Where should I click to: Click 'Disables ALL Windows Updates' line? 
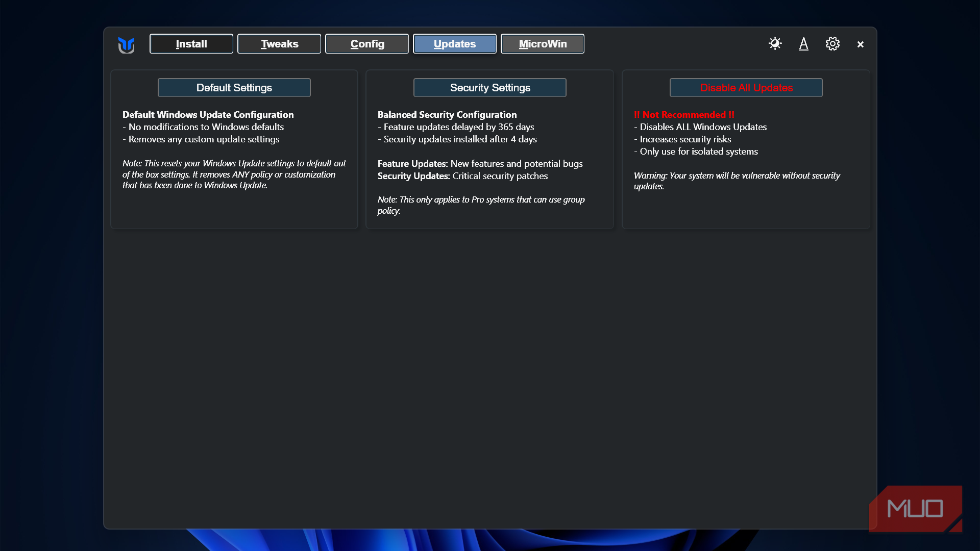point(700,127)
